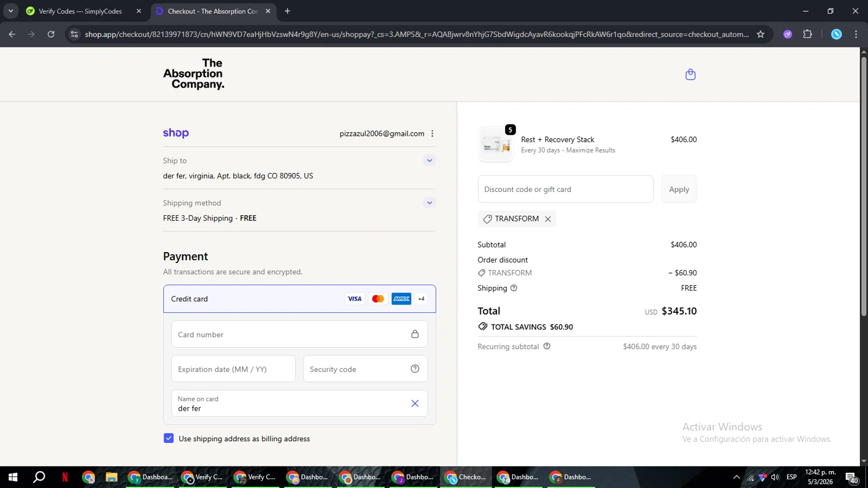Open Windows taskbar search
This screenshot has height=488, width=868.
pyautogui.click(x=39, y=477)
